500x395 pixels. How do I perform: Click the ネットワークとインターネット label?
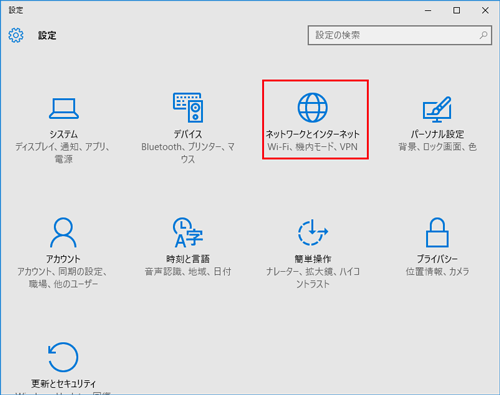point(312,134)
